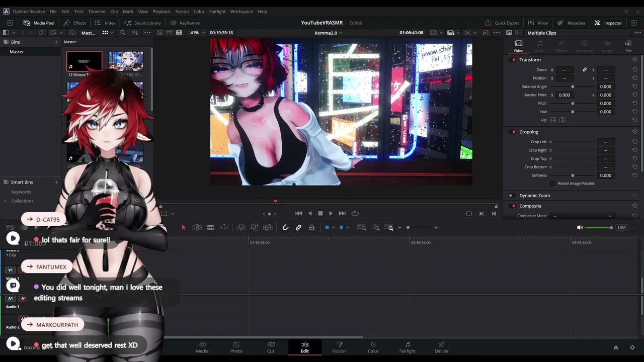Toggle the Cropping section enable switch
This screenshot has width=644, height=362.
513,132
